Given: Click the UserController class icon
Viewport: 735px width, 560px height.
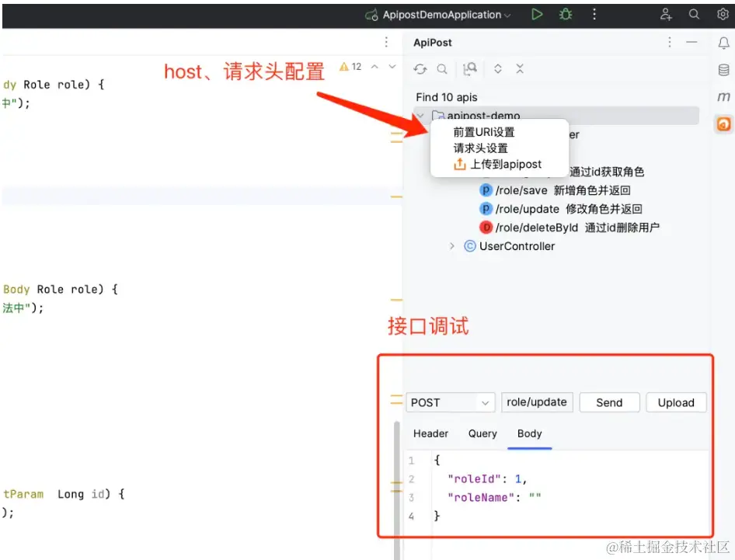Looking at the screenshot, I should coord(470,246).
